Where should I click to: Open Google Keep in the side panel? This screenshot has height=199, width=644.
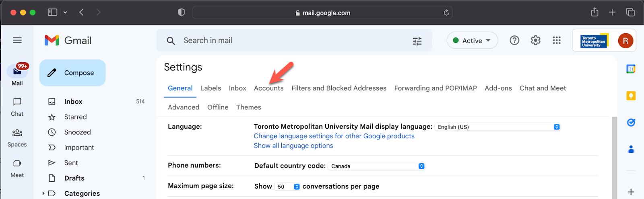pyautogui.click(x=631, y=96)
